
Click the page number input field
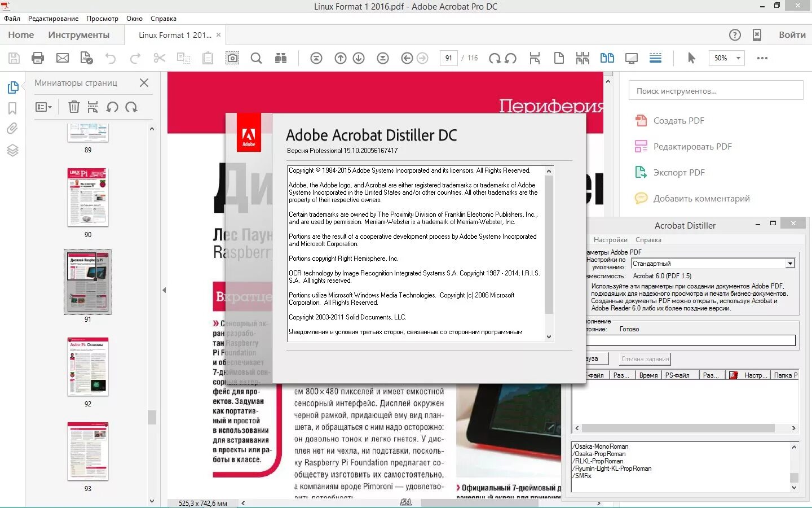(x=448, y=58)
